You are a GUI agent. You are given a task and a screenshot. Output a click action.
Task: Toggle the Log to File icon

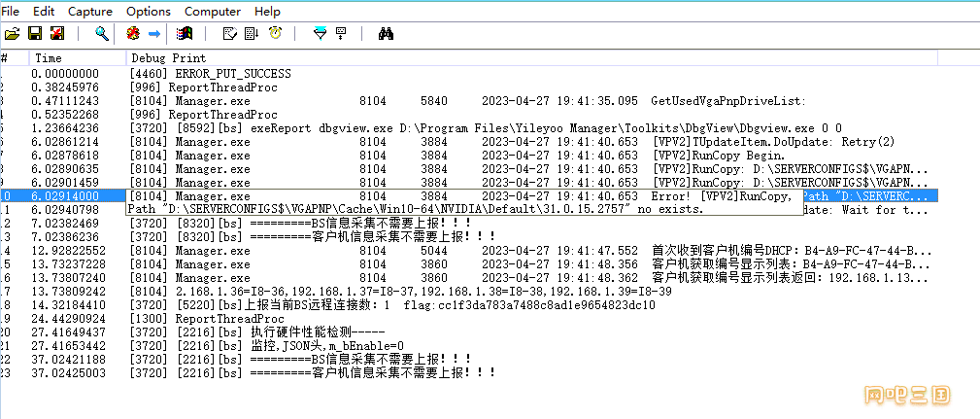pos(57,34)
